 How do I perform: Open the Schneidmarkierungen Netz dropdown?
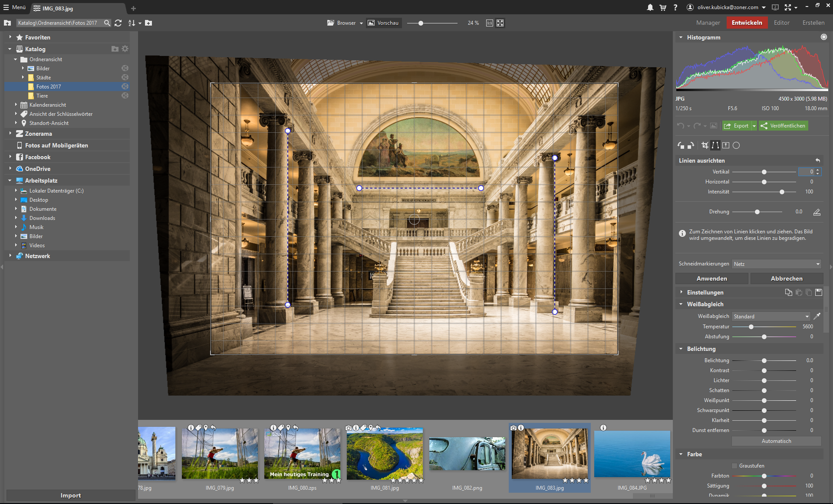point(777,264)
